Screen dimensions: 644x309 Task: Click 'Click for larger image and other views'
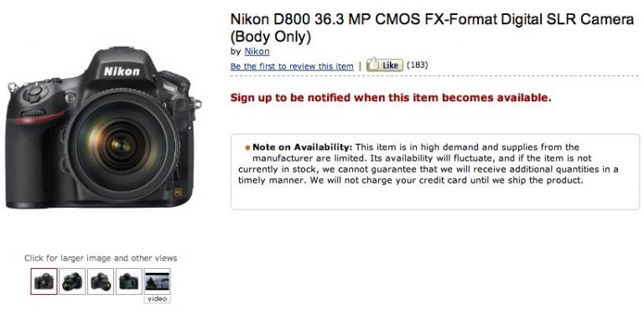101,258
